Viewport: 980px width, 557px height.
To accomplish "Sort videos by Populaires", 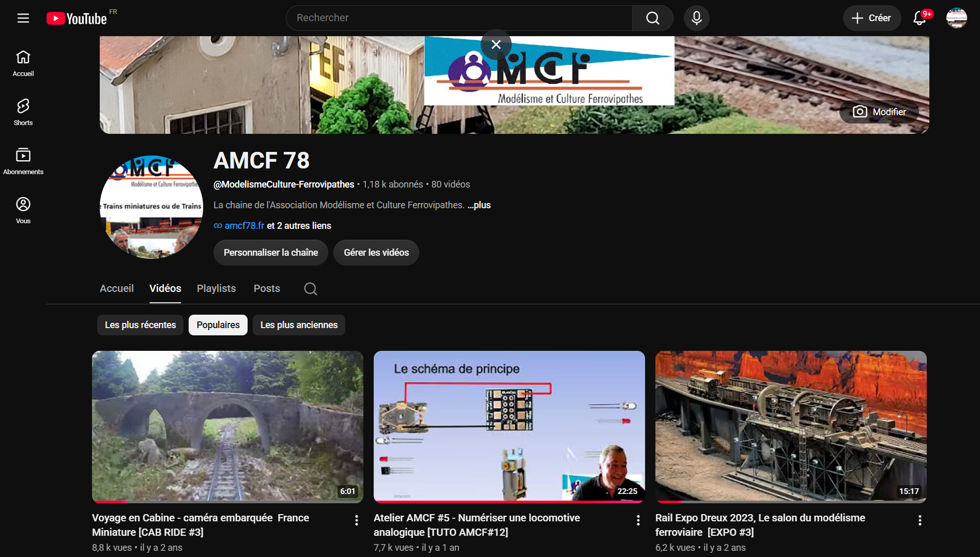I will pyautogui.click(x=218, y=325).
